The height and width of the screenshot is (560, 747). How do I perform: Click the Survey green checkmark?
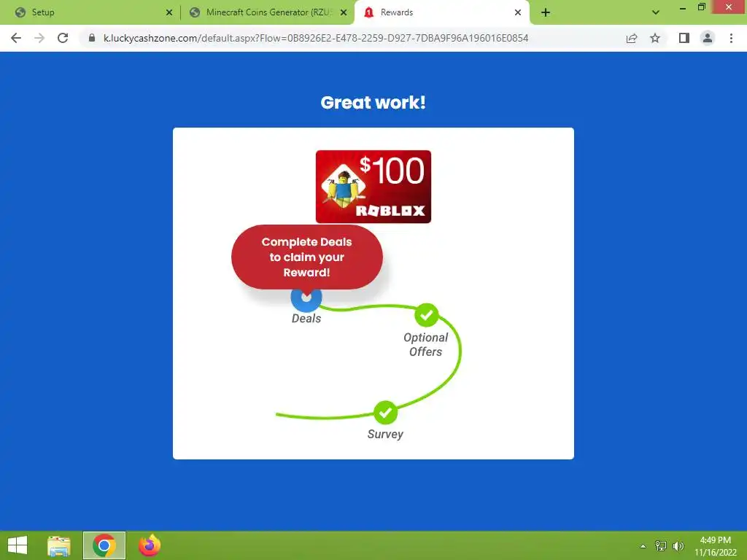tap(385, 413)
